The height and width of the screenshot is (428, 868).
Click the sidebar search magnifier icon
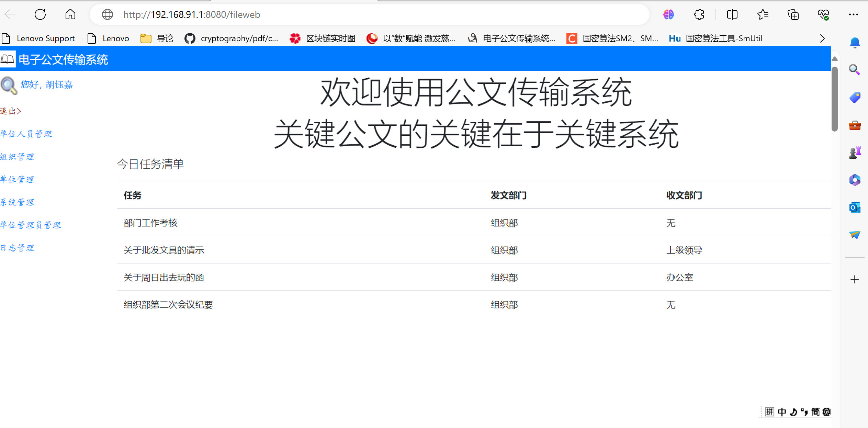[x=855, y=70]
